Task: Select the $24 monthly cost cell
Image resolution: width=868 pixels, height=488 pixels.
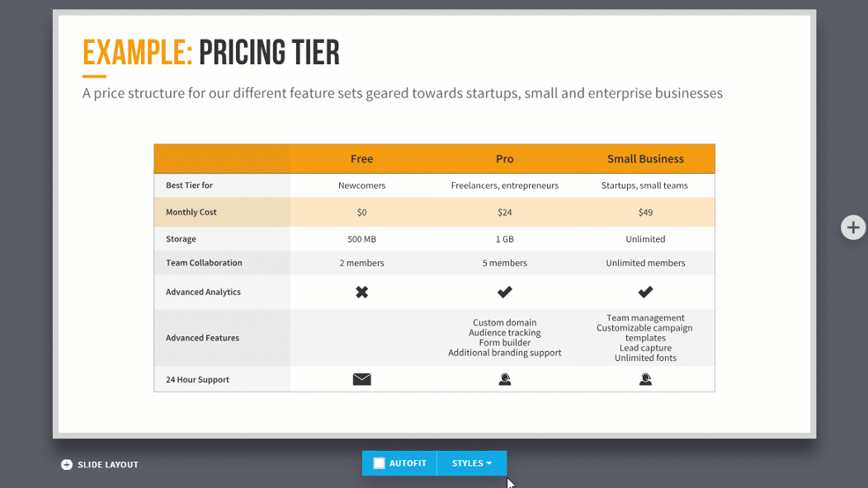Action: pos(505,212)
